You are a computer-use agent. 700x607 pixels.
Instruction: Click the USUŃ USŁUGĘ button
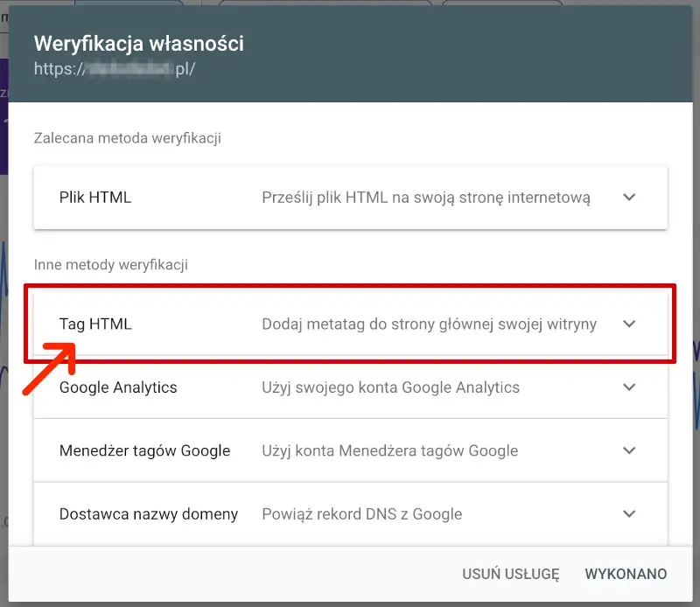pyautogui.click(x=510, y=575)
